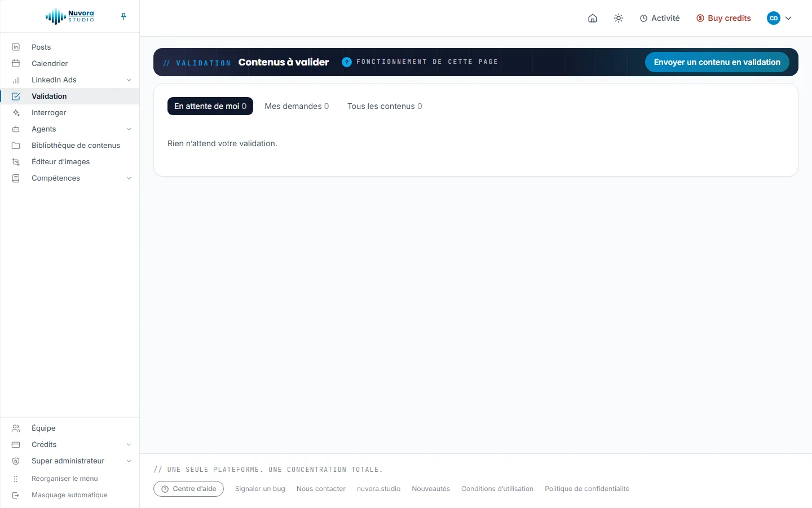The height and width of the screenshot is (508, 812).
Task: Expand the LinkedIn Ads submenu chevron
Action: [129, 80]
